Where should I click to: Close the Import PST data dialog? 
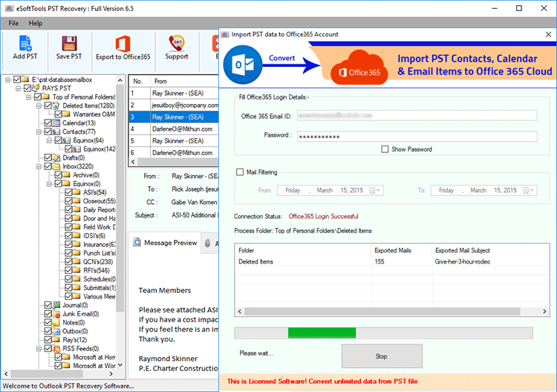(548, 34)
